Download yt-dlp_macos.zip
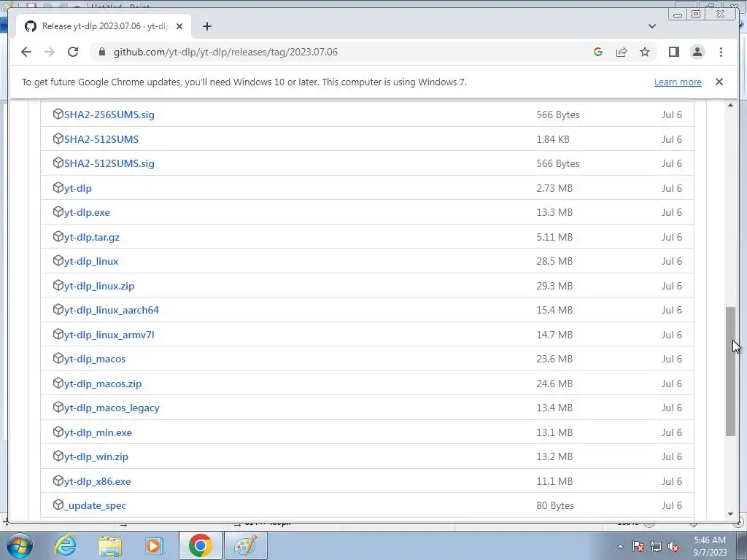This screenshot has height=560, width=747. (103, 384)
